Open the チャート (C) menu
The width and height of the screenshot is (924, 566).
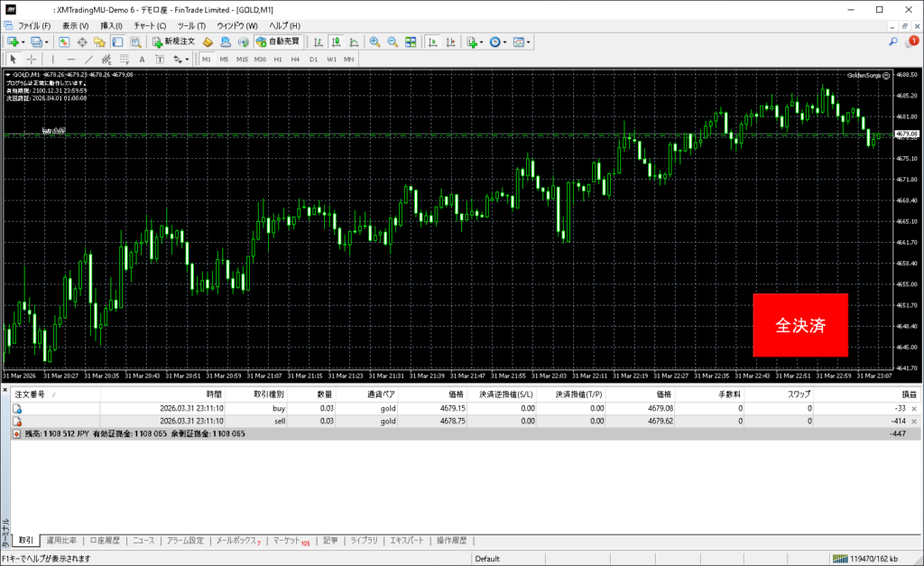pos(150,25)
